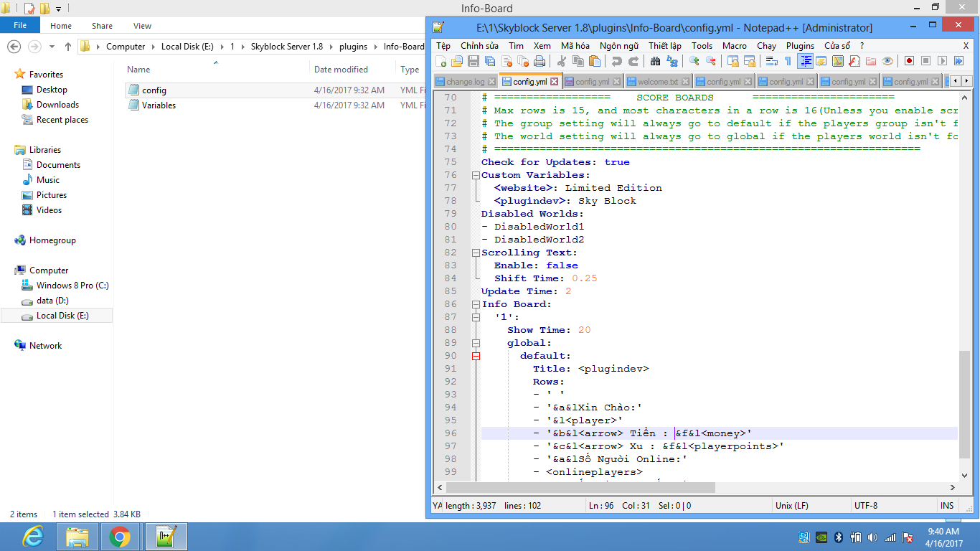Open Find with the binoculars icon
980x551 pixels.
tap(656, 62)
